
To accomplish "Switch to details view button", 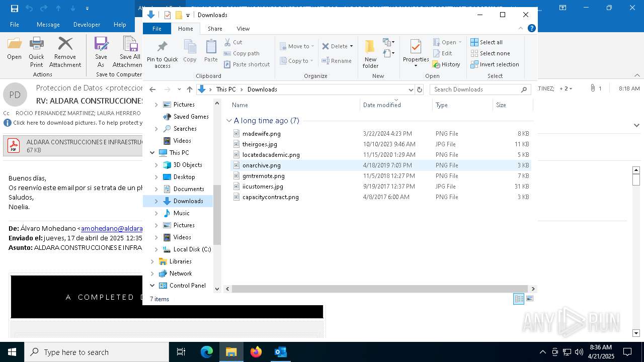I will (x=519, y=299).
